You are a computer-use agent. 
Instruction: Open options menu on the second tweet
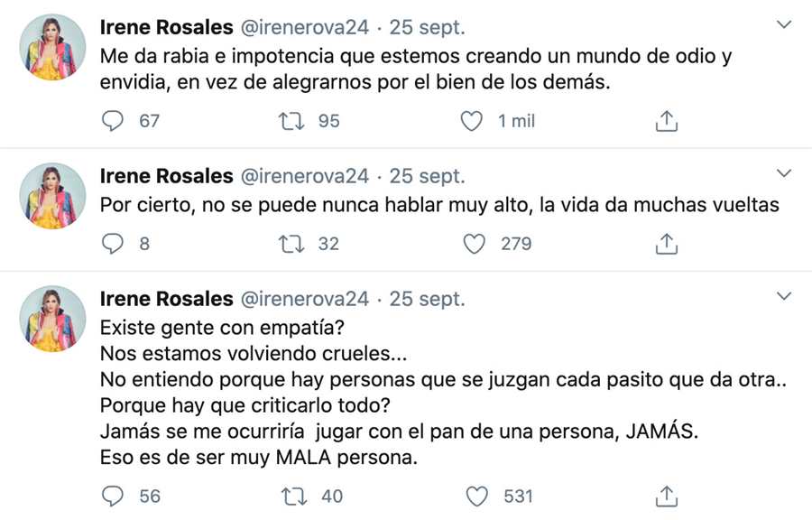click(783, 171)
